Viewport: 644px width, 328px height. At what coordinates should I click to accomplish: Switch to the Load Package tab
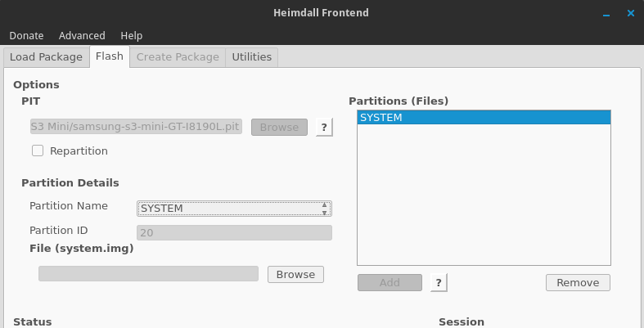click(x=46, y=56)
